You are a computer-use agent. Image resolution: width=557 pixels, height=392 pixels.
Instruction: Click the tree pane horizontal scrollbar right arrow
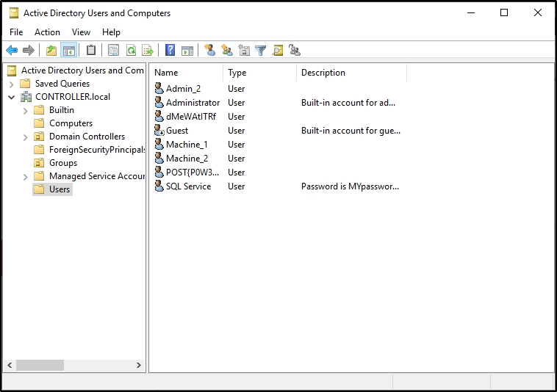point(139,365)
